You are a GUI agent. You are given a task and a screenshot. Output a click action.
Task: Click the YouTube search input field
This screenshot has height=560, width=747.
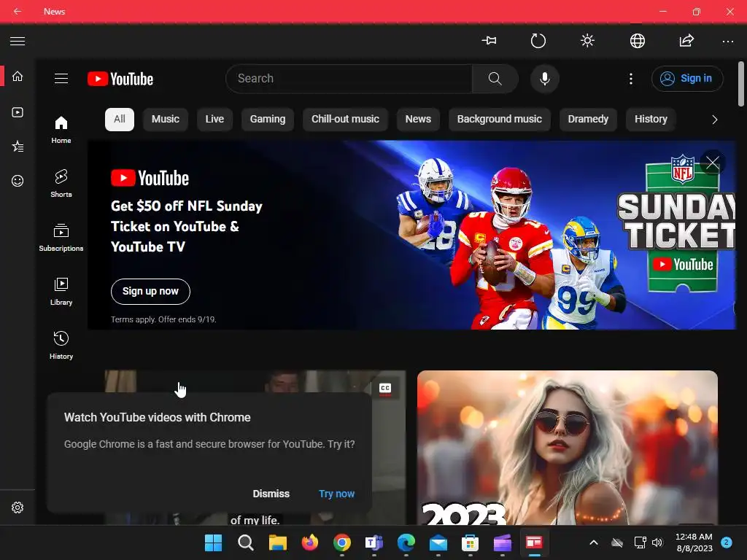349,79
